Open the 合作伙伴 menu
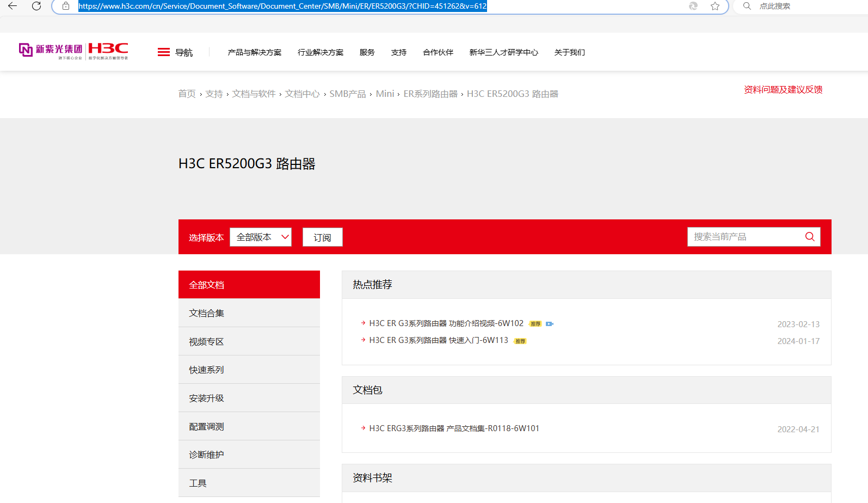 coord(438,52)
